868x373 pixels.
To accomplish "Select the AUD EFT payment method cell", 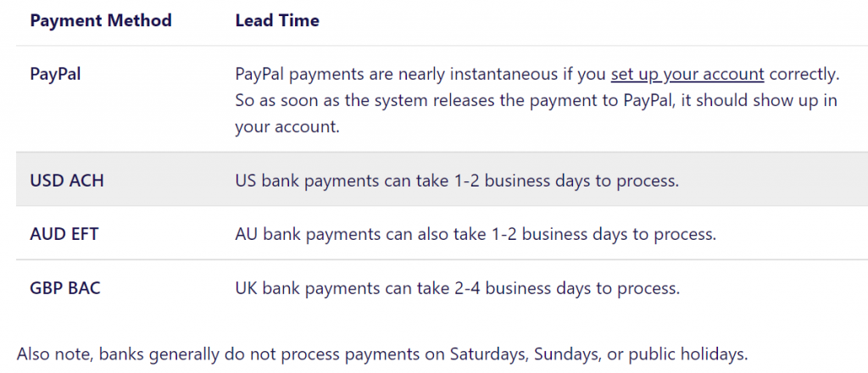I will [x=64, y=233].
